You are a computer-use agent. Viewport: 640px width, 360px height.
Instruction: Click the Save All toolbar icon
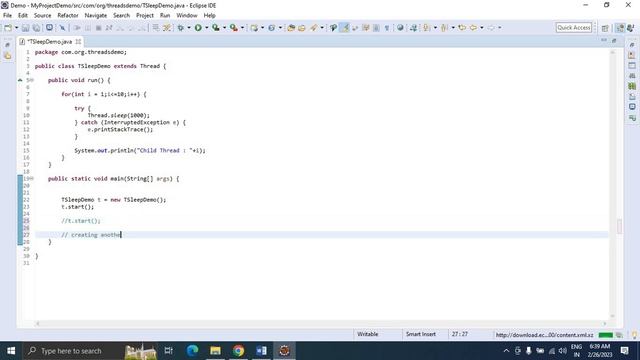coord(36,28)
